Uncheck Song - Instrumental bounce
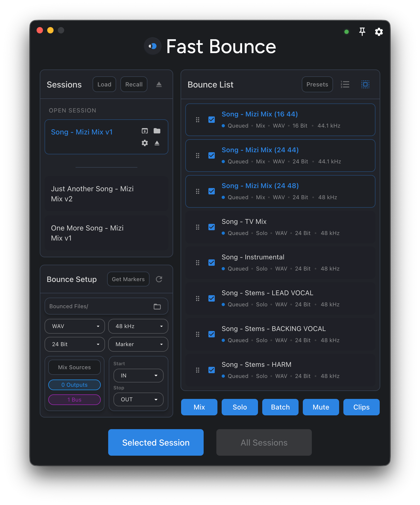Image resolution: width=420 pixels, height=505 pixels. tap(212, 263)
